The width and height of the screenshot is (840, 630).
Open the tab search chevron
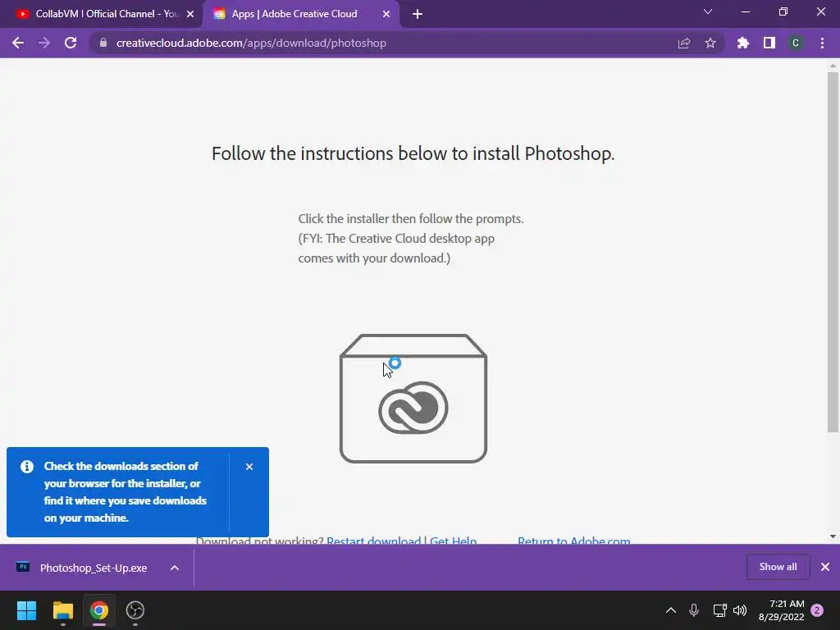point(708,11)
